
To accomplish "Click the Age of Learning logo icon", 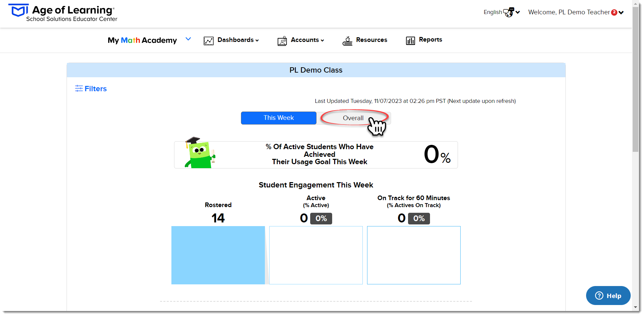I will 18,10.
